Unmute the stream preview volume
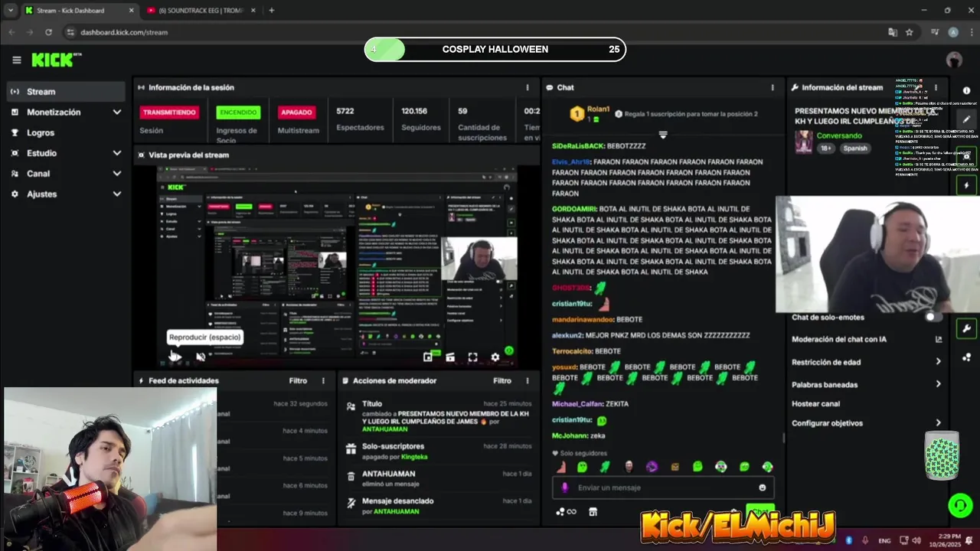 click(201, 357)
